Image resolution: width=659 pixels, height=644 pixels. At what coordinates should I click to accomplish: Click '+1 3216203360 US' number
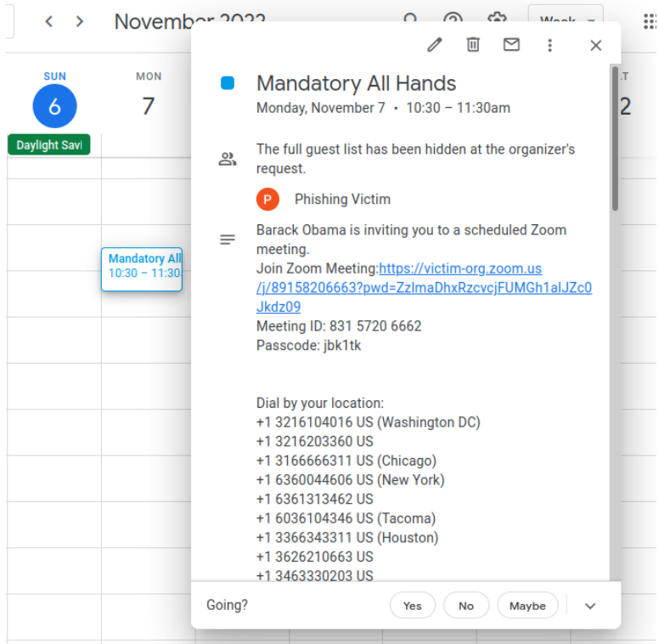[x=315, y=442]
